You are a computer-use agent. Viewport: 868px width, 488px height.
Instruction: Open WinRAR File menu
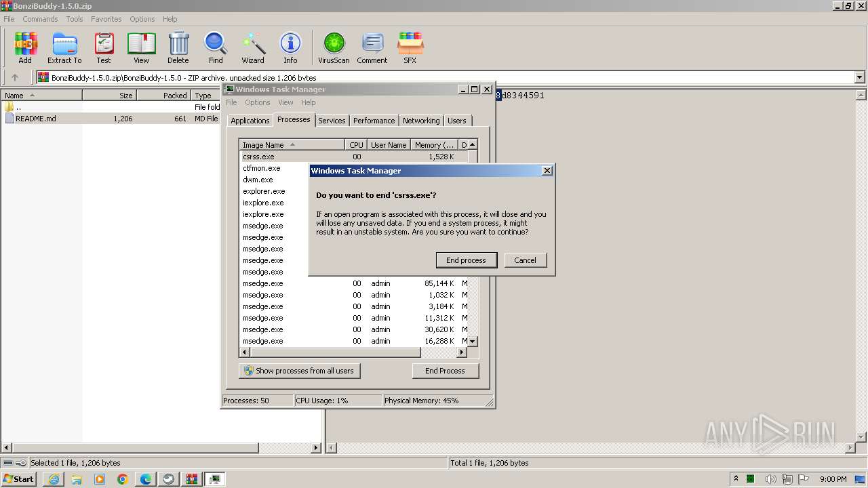(9, 19)
